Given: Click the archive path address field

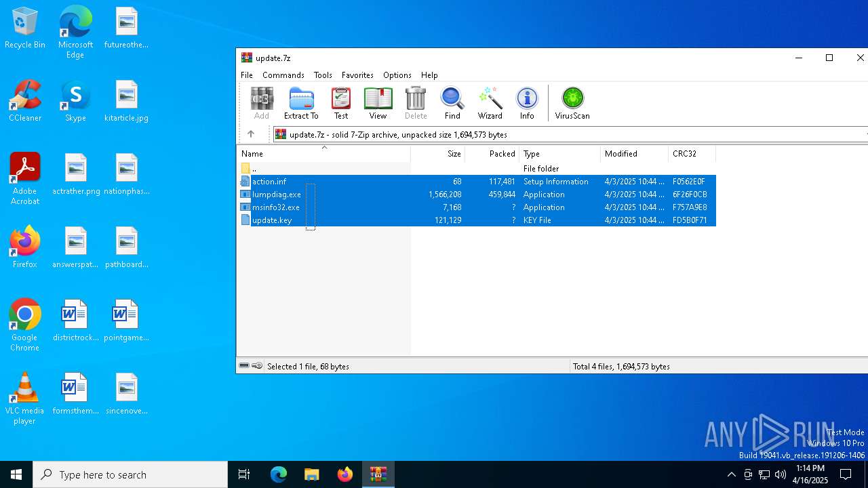Looking at the screenshot, I should coord(570,134).
